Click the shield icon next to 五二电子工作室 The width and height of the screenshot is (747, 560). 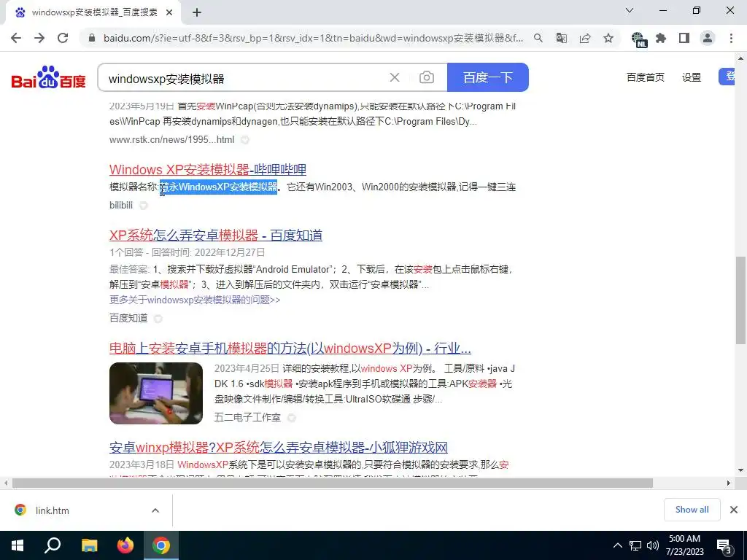point(292,418)
